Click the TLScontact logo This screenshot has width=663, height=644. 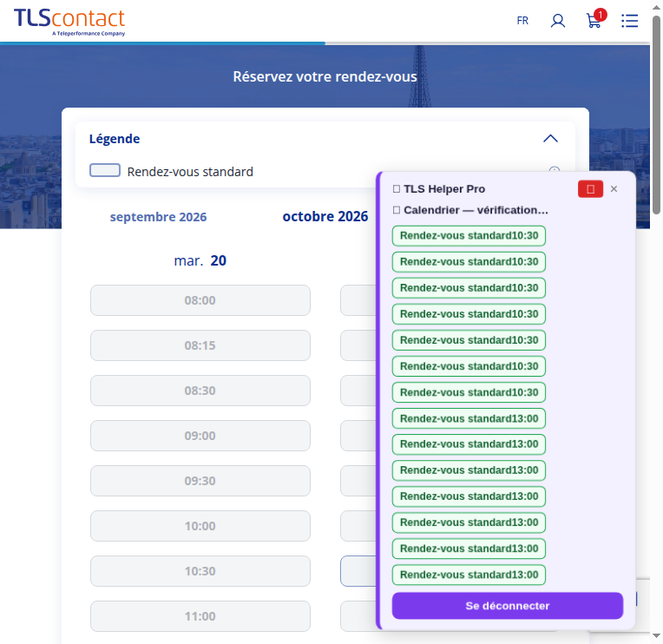point(69,22)
